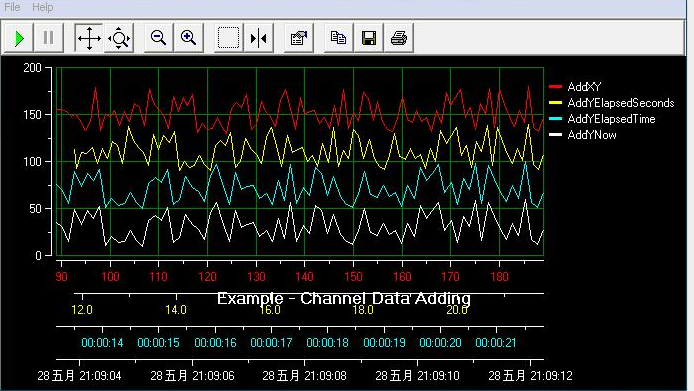Click the green Resume play button
Image resolution: width=694 pixels, height=391 pixels.
click(x=18, y=38)
